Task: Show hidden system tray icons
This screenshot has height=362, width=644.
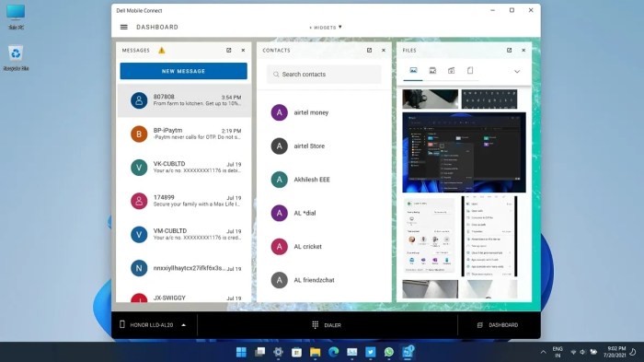Action: (543, 352)
